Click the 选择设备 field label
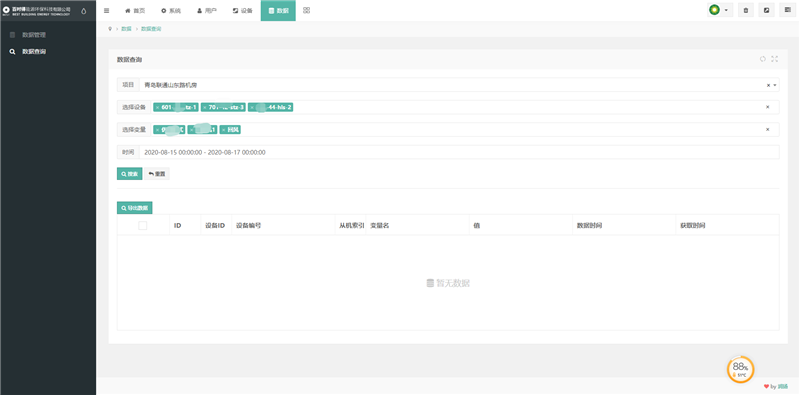Viewport: 800px width, 395px height. pos(134,107)
